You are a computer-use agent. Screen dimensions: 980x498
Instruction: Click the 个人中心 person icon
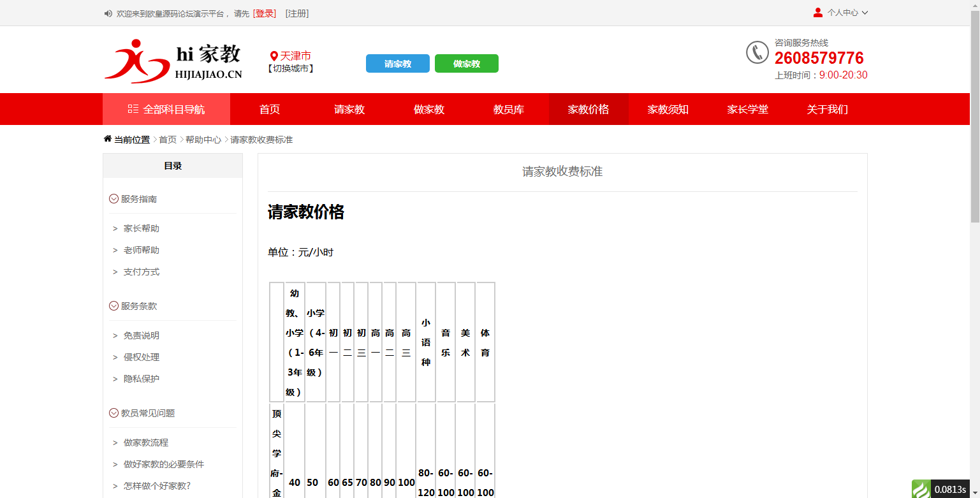tap(817, 11)
